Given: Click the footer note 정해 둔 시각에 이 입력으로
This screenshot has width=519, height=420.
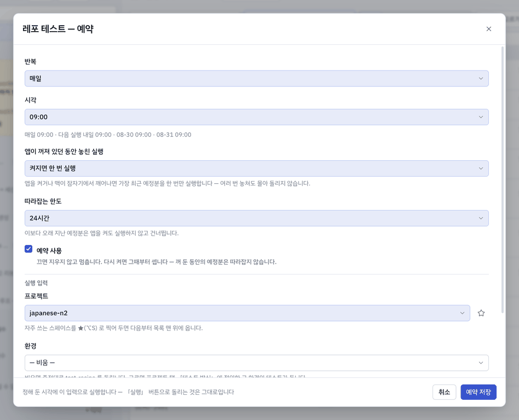Looking at the screenshot, I should point(128,392).
